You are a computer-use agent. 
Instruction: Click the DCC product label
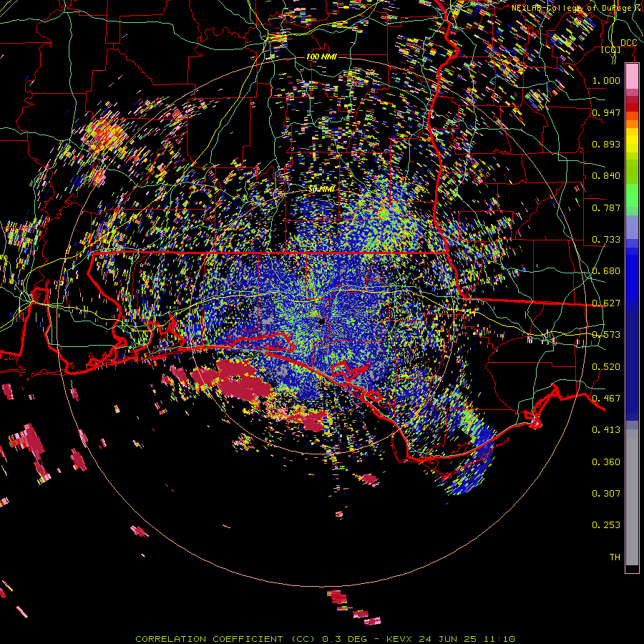pyautogui.click(x=628, y=43)
